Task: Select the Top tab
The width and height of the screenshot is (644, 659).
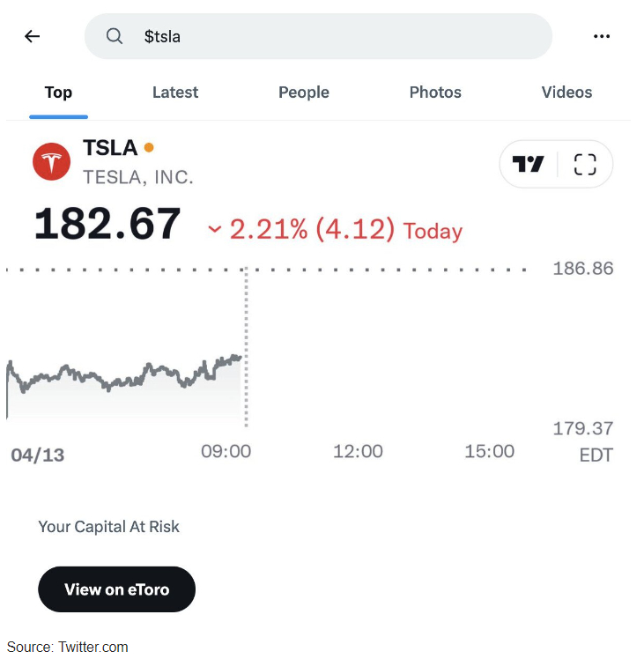Action: [58, 93]
